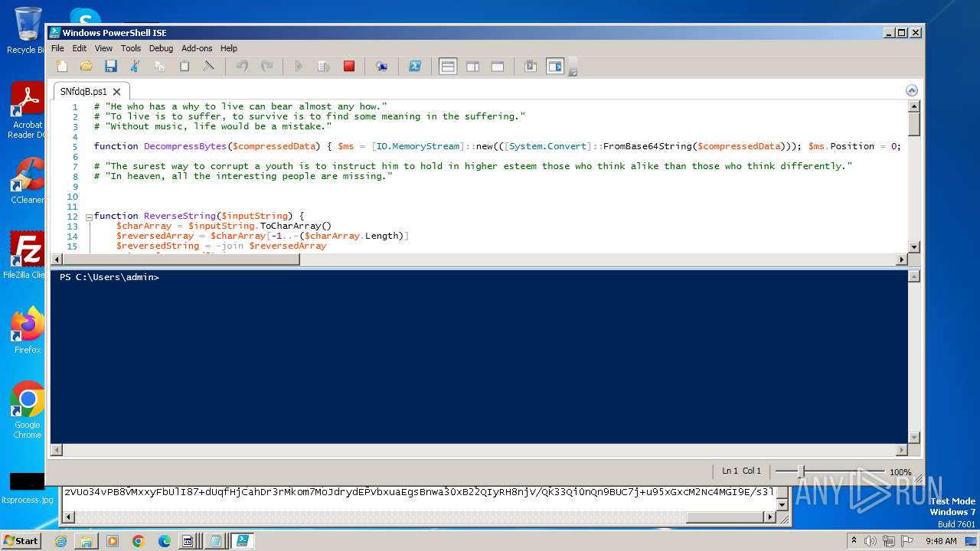980x551 pixels.
Task: Stop operation with the red square
Action: click(349, 67)
